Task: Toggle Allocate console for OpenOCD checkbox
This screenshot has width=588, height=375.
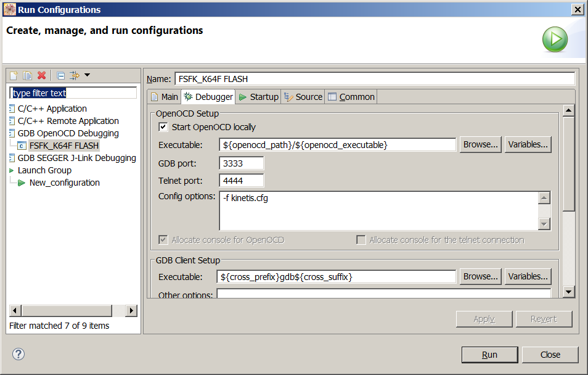Action: [163, 240]
